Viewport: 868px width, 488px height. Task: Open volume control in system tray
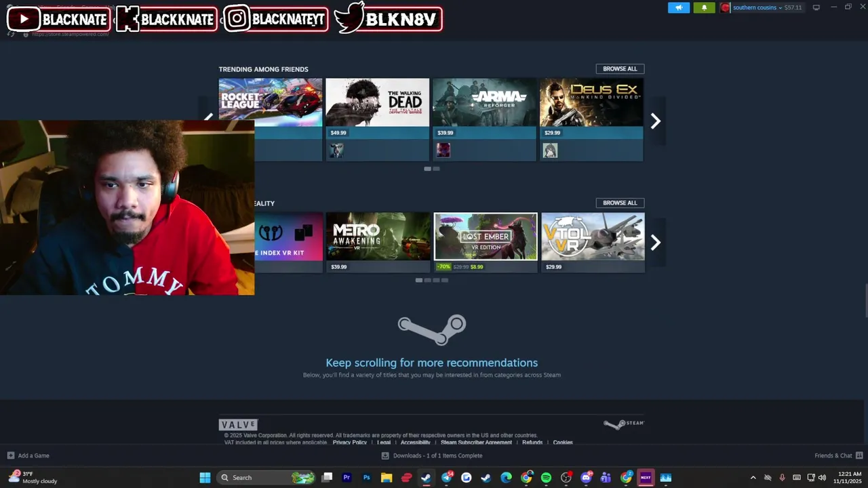tap(822, 478)
